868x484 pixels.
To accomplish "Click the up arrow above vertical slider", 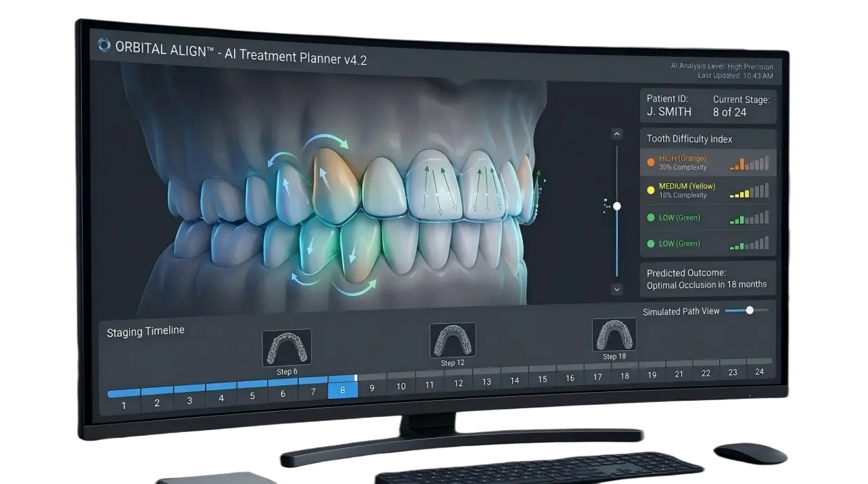I will [616, 134].
